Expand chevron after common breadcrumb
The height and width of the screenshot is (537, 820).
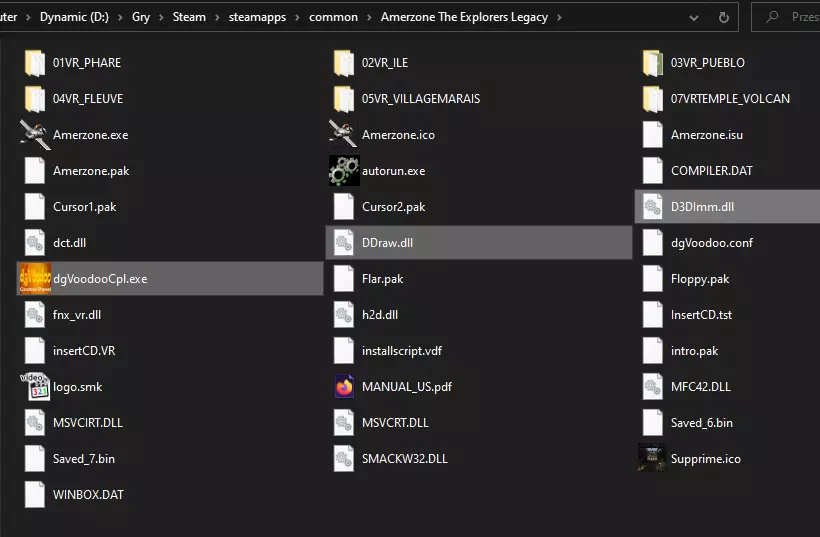369,17
